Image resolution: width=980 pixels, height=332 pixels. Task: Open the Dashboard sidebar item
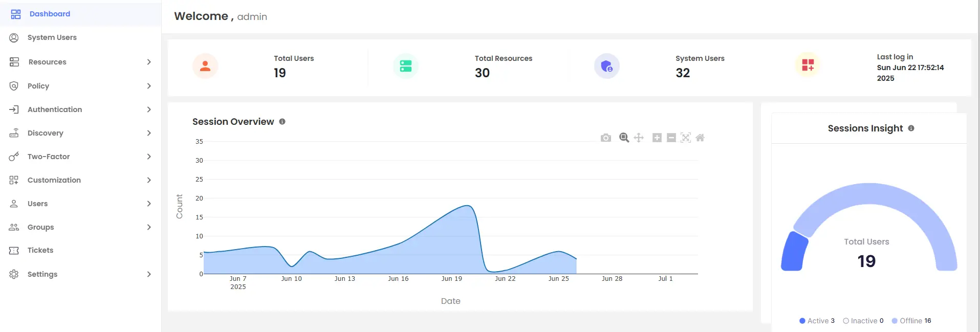80,14
